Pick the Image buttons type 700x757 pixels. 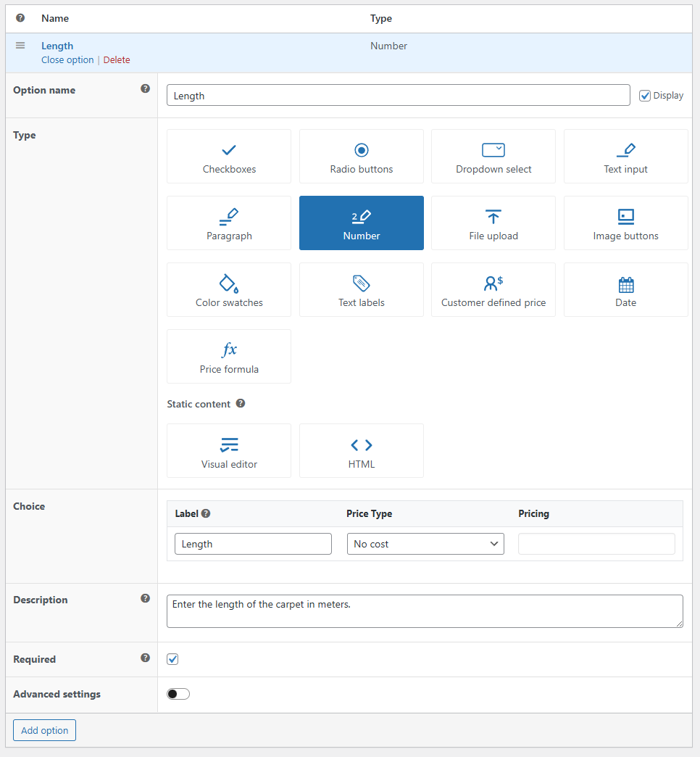(x=625, y=223)
